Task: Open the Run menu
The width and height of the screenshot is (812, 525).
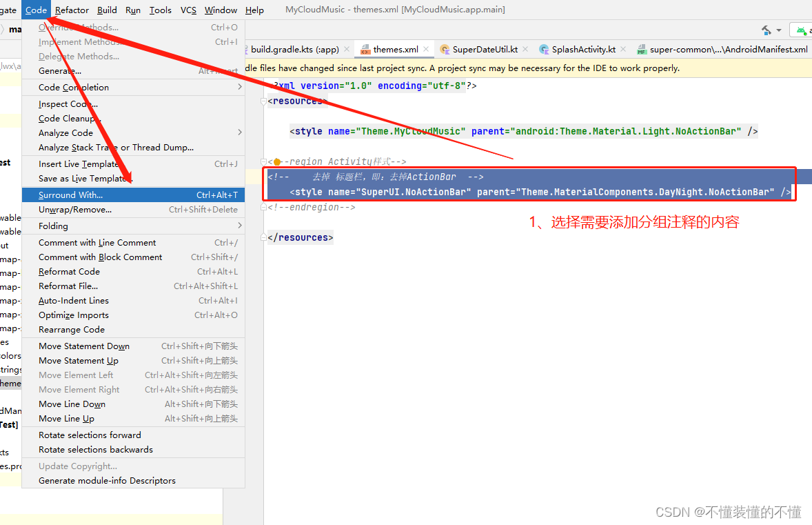Action: 133,10
